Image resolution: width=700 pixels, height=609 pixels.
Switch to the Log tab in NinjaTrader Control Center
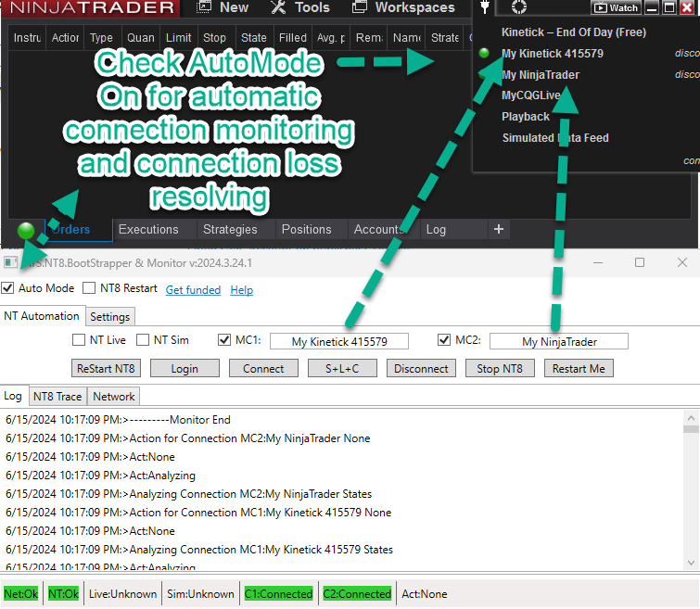tap(436, 230)
